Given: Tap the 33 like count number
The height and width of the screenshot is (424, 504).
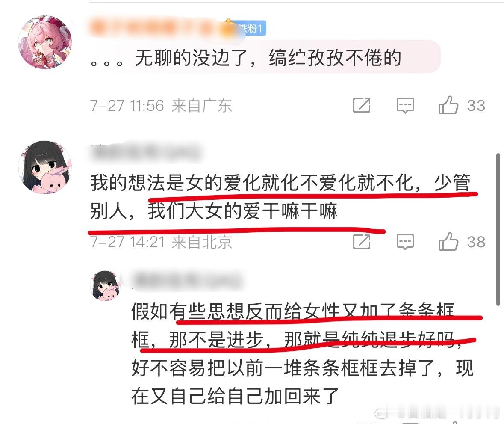Looking at the screenshot, I should pyautogui.click(x=476, y=106).
